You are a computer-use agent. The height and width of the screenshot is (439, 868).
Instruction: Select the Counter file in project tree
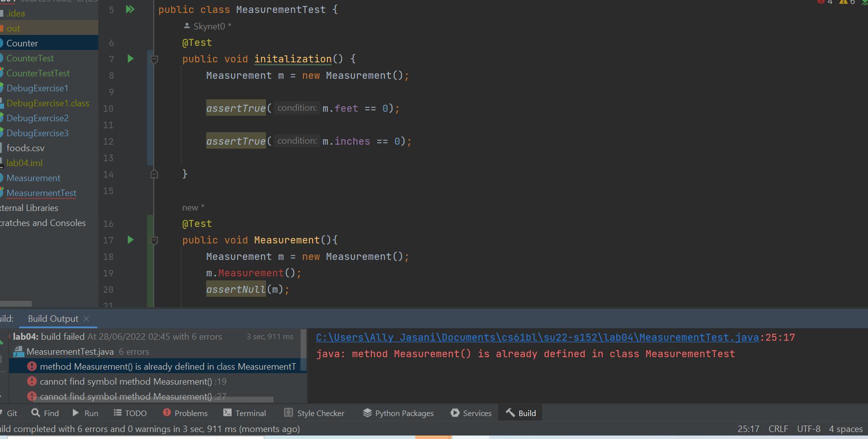click(22, 43)
